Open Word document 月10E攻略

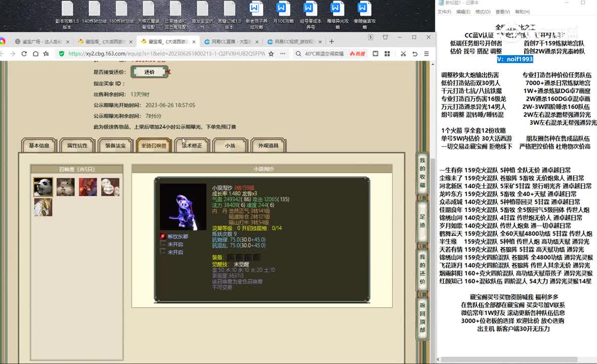pyautogui.click(x=283, y=13)
